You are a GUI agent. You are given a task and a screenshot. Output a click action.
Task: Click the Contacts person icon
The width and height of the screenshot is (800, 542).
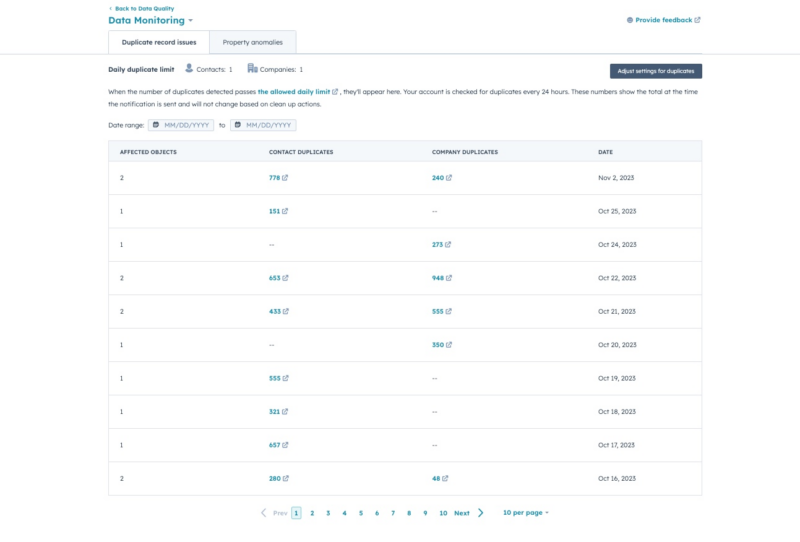[x=189, y=68]
